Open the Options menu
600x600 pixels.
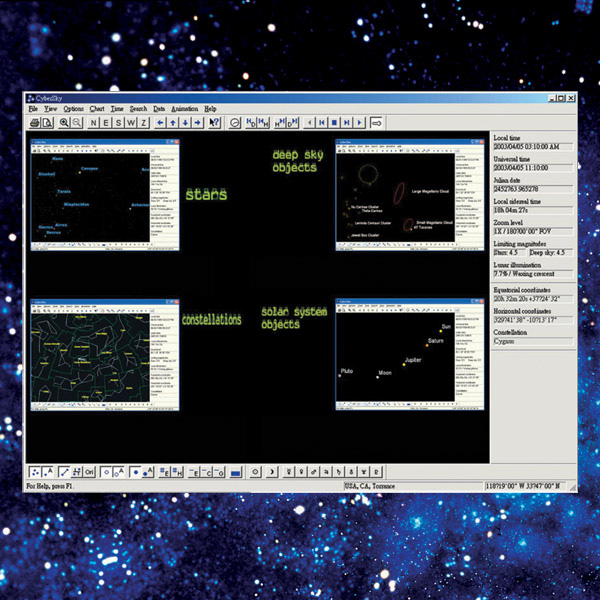[73, 108]
